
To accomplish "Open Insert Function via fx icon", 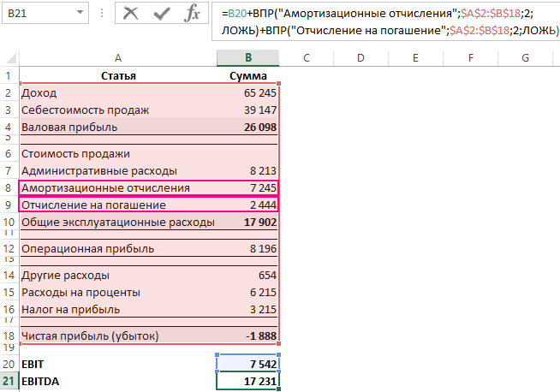I will click(x=192, y=13).
